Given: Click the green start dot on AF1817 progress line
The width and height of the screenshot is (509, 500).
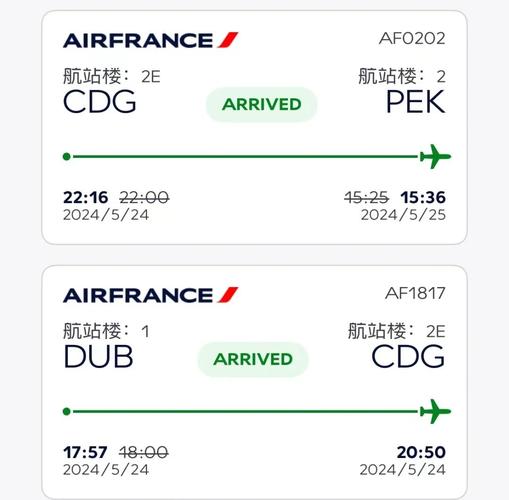Looking at the screenshot, I should 67,411.
